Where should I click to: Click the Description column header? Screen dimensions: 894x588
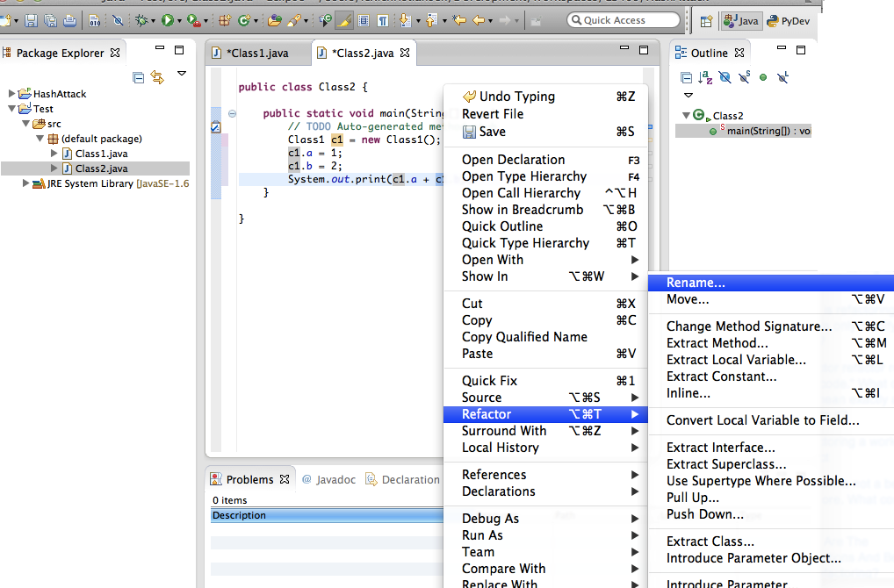click(x=327, y=515)
